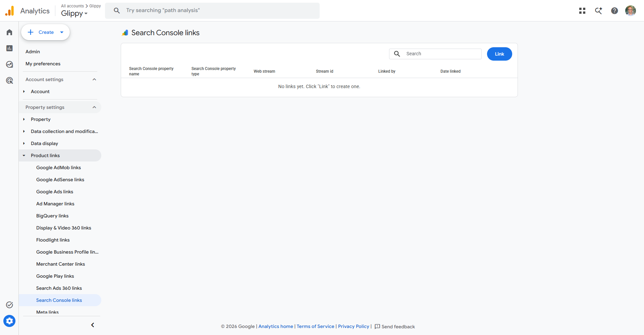Open the Create dropdown arrow

62,32
